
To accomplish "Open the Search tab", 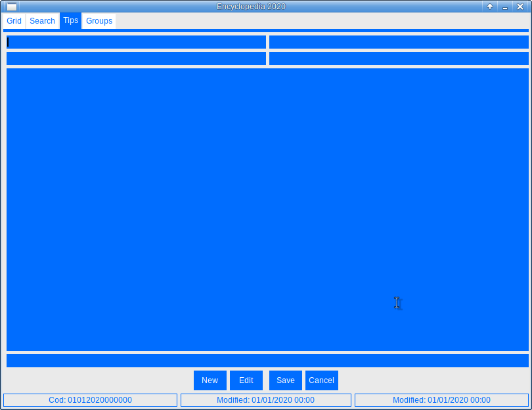I will (42, 21).
